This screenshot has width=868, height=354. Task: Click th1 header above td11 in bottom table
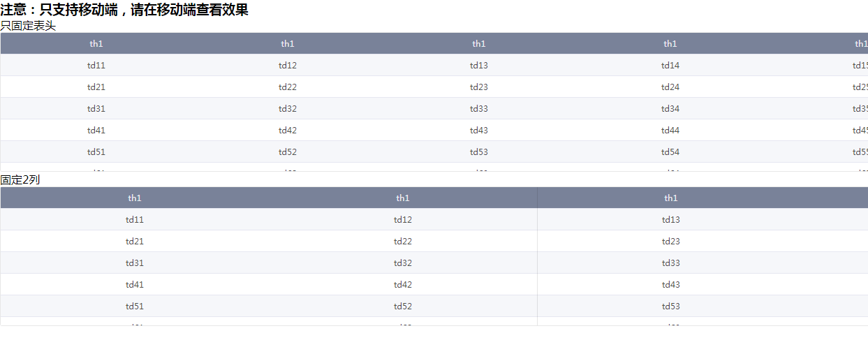point(135,198)
